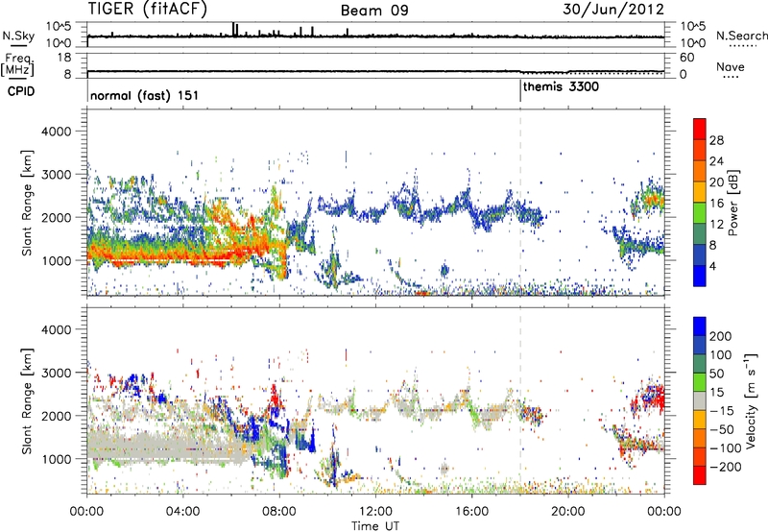Click the '28' tick on Power colorbar
Image resolution: width=768 pixels, height=532 pixels.
716,140
